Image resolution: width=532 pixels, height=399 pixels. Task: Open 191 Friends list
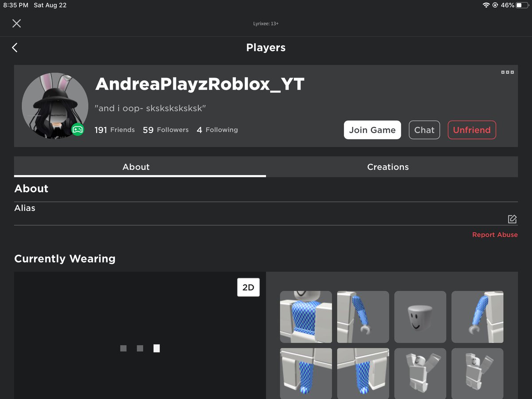click(x=114, y=130)
